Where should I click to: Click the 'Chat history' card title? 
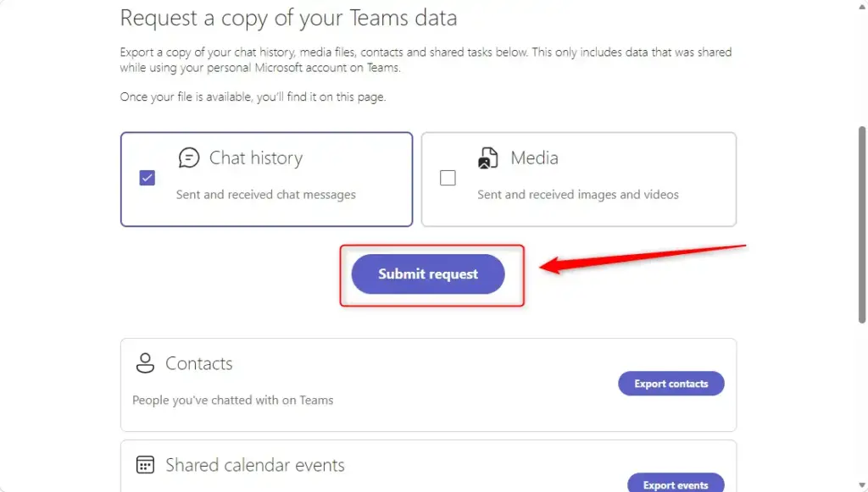[x=256, y=158]
